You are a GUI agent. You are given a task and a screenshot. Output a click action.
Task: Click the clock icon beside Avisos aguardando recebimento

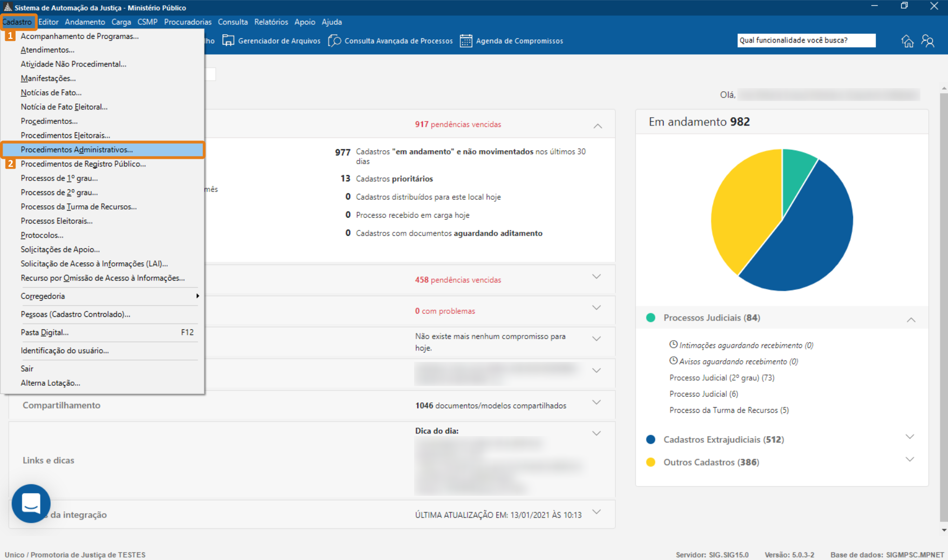point(674,360)
